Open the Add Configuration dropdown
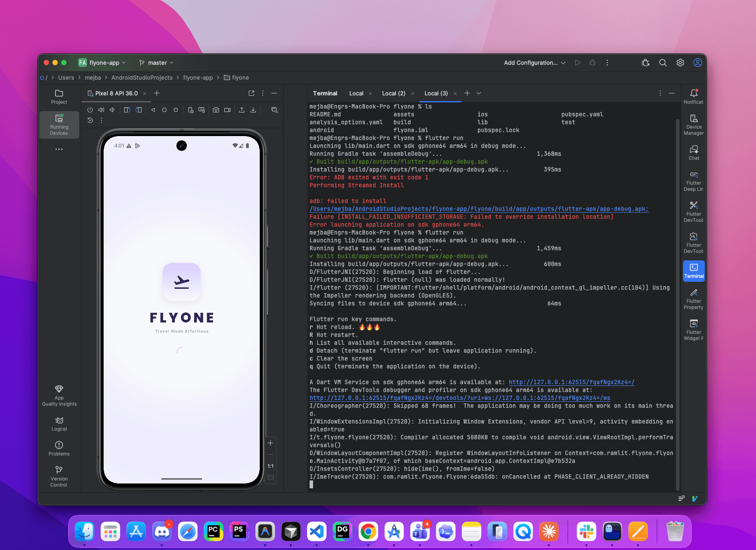 [535, 63]
